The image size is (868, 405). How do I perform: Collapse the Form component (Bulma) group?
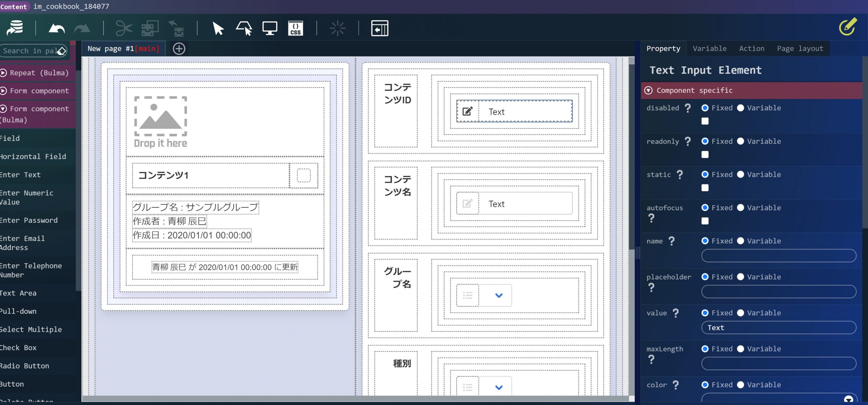click(3, 109)
